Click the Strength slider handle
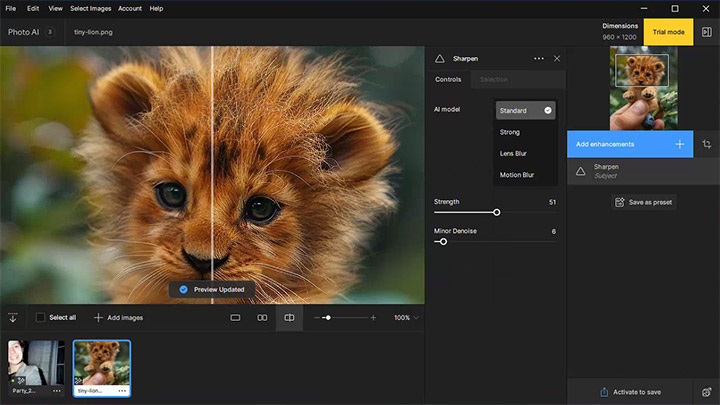This screenshot has height=405, width=720. pyautogui.click(x=496, y=212)
